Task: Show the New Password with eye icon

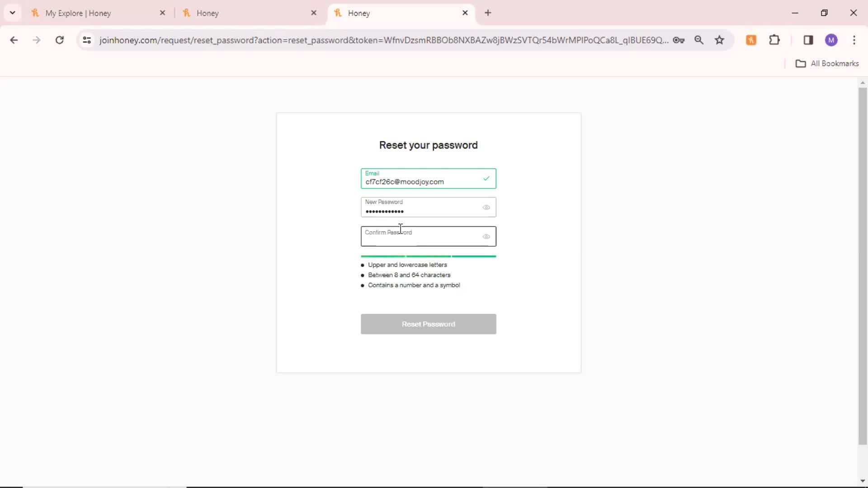Action: click(x=486, y=207)
